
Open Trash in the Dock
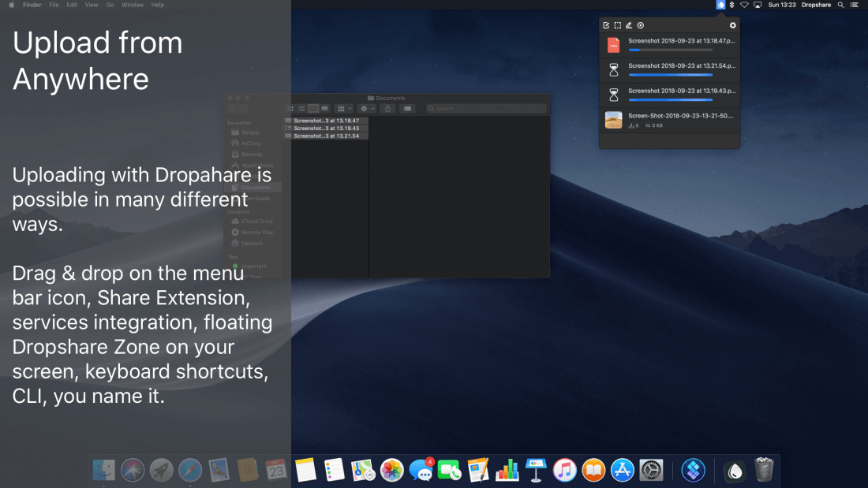(764, 471)
